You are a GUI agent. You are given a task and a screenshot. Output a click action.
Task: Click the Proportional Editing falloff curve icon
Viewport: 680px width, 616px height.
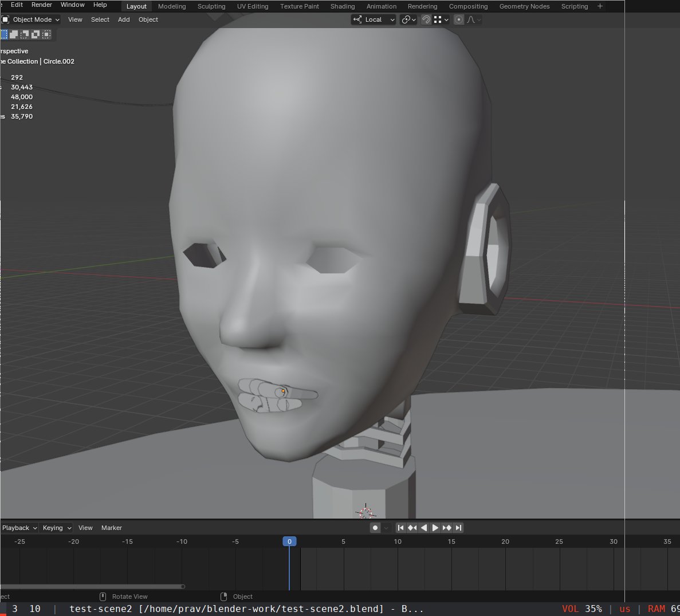point(470,19)
